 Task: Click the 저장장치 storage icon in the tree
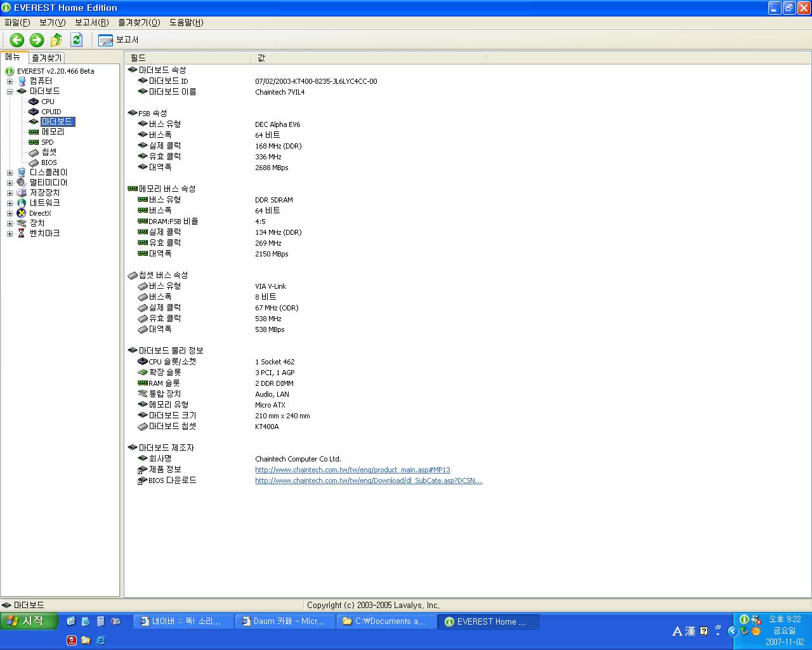(x=22, y=193)
